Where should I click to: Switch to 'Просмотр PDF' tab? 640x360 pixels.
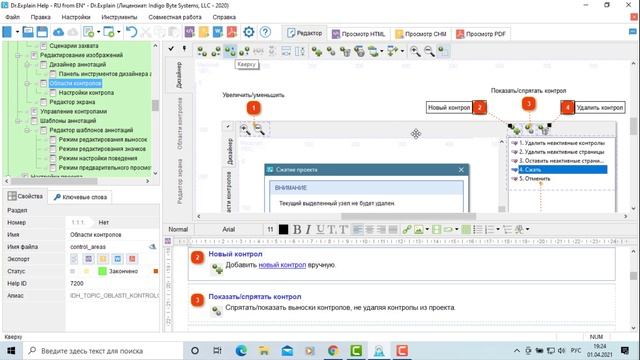(481, 34)
